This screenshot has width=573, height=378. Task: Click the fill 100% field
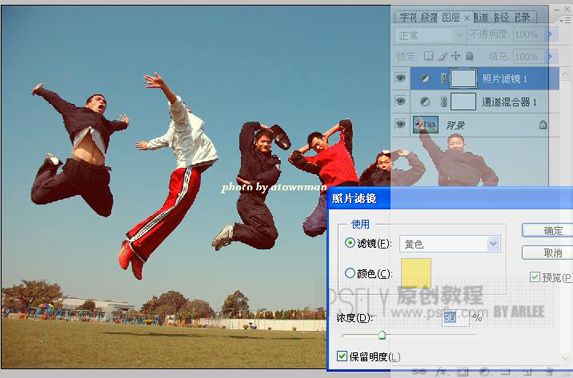coord(528,57)
